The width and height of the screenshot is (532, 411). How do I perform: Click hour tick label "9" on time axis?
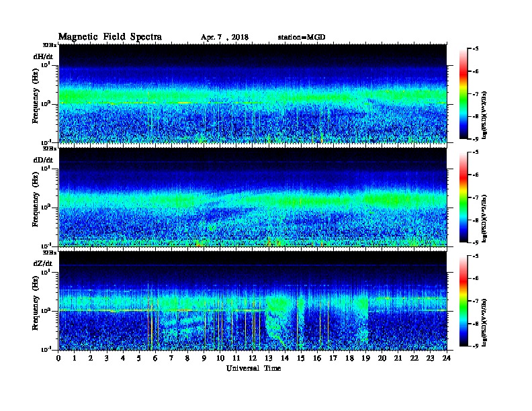204,358
